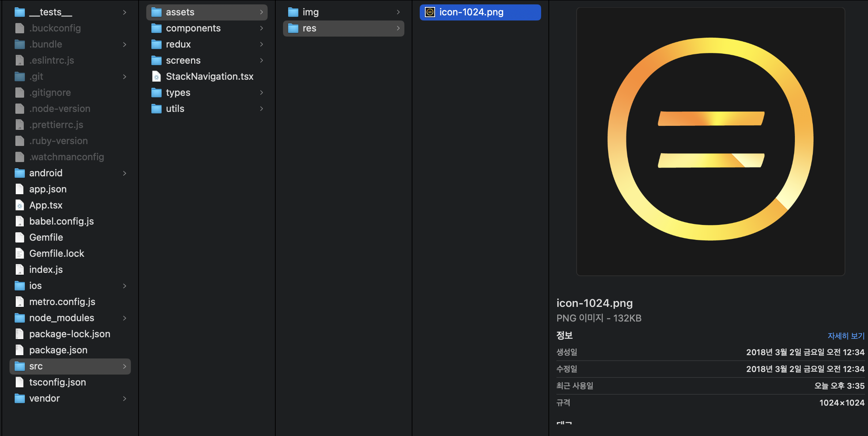Click the node_modules folder icon
Screen dimensions: 868x436
(x=20, y=318)
